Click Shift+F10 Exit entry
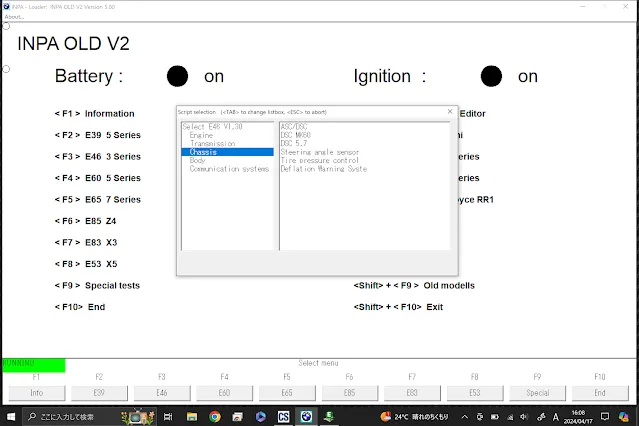Screen dimensions: 639x426 [398, 307]
